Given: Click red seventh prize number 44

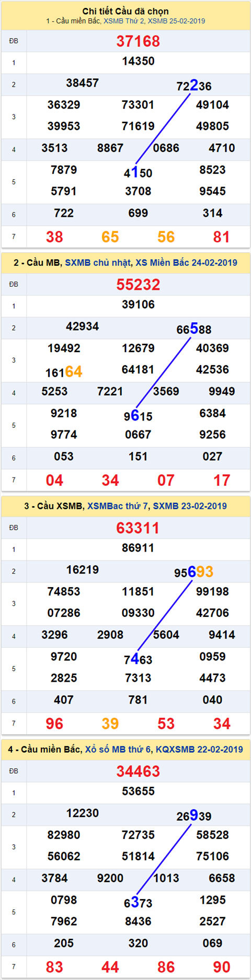Looking at the screenshot, I should click(x=110, y=967).
